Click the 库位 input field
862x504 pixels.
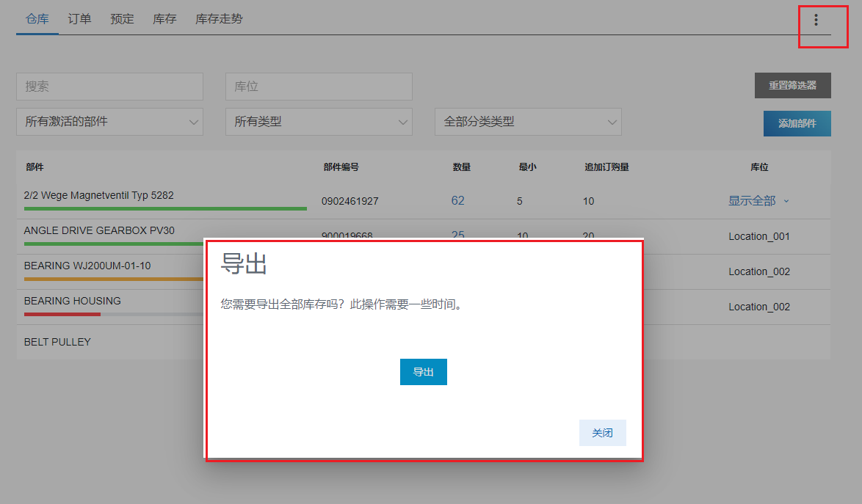(319, 86)
